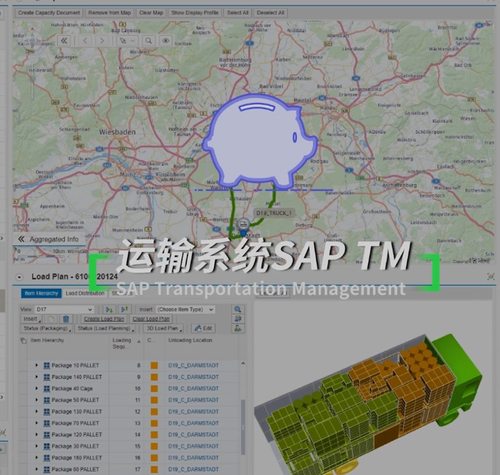Open the Status (Packaging) menu
The image size is (500, 475).
(47, 329)
